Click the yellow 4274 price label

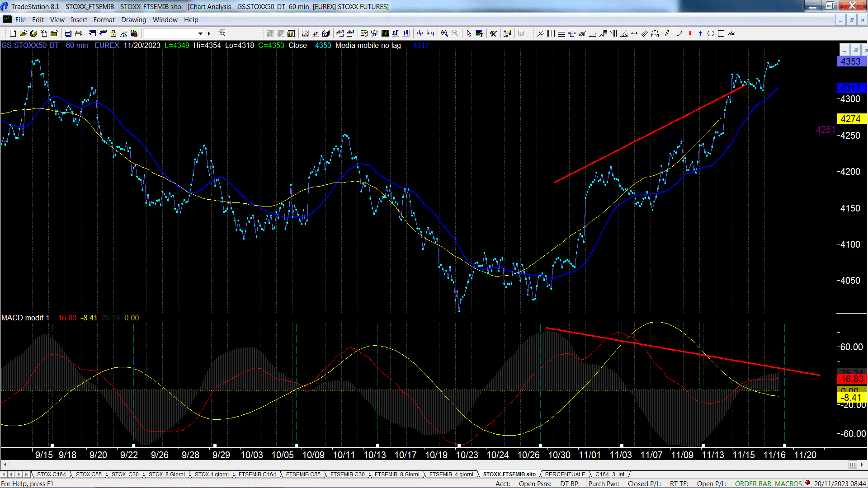851,119
